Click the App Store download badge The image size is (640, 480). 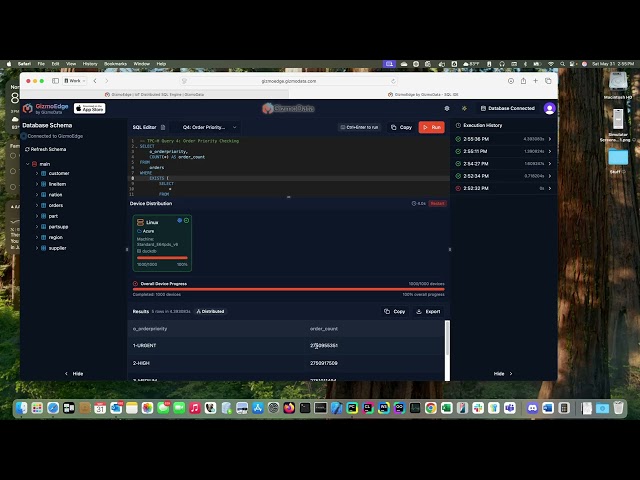pos(89,109)
